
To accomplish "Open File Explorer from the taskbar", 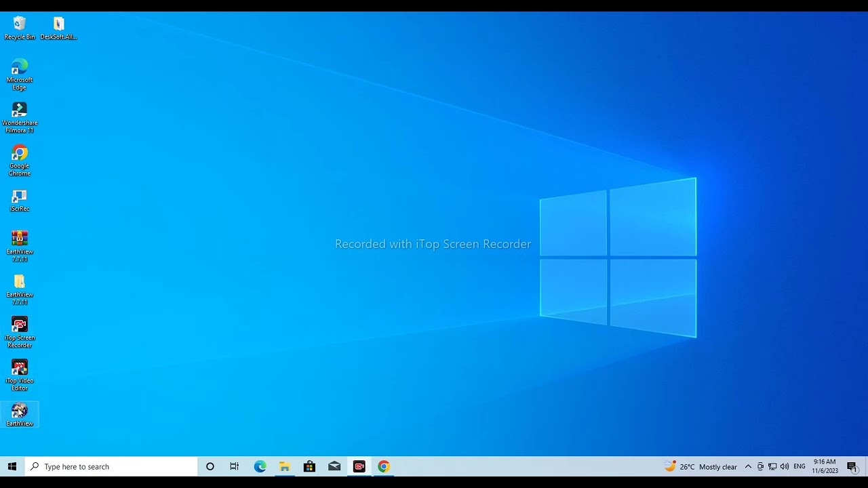I will [285, 466].
